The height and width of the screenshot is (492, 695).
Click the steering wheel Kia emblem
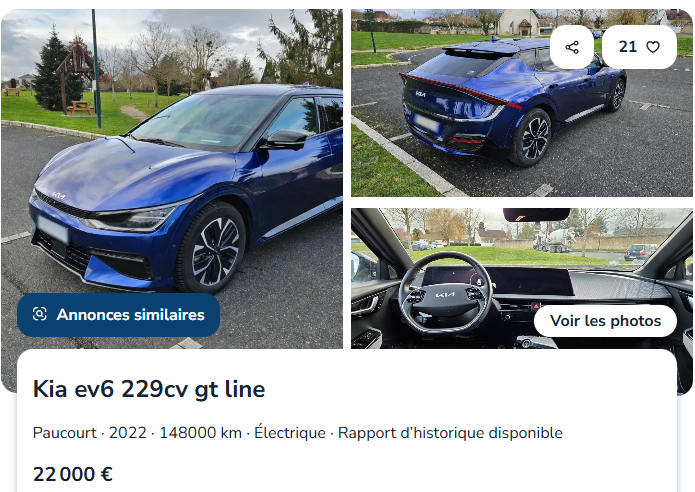445,295
